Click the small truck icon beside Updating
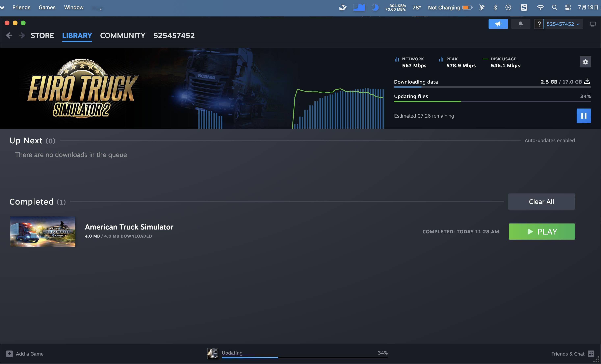The width and height of the screenshot is (601, 364). [212, 354]
